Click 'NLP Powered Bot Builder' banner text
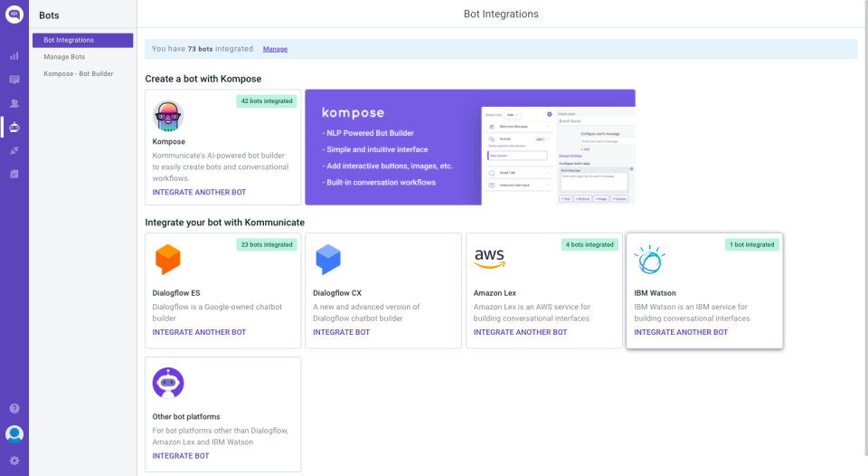Viewport: 868px width, 476px height. click(368, 133)
